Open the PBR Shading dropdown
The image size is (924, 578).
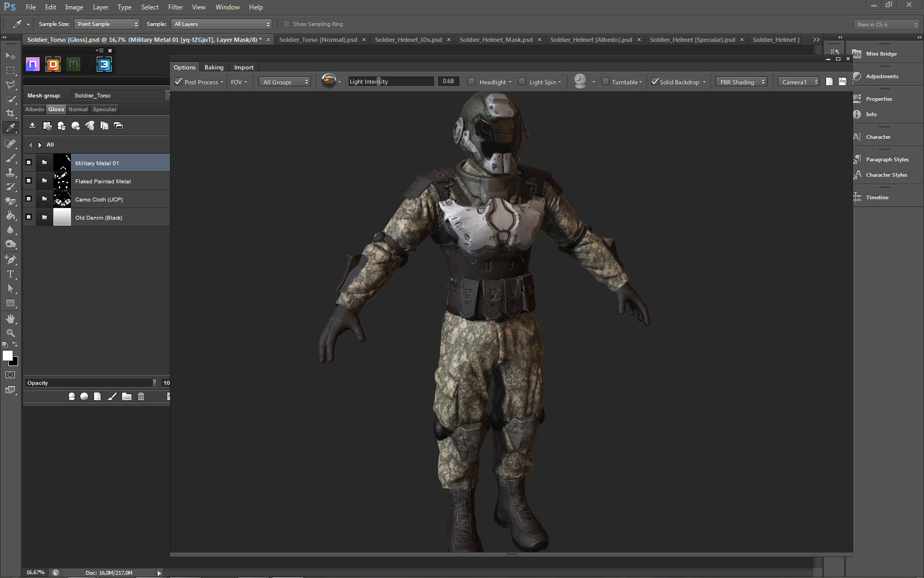tap(741, 82)
